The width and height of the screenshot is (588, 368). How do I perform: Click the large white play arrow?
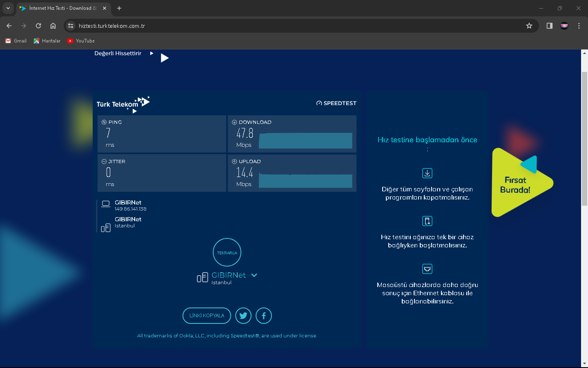click(165, 58)
